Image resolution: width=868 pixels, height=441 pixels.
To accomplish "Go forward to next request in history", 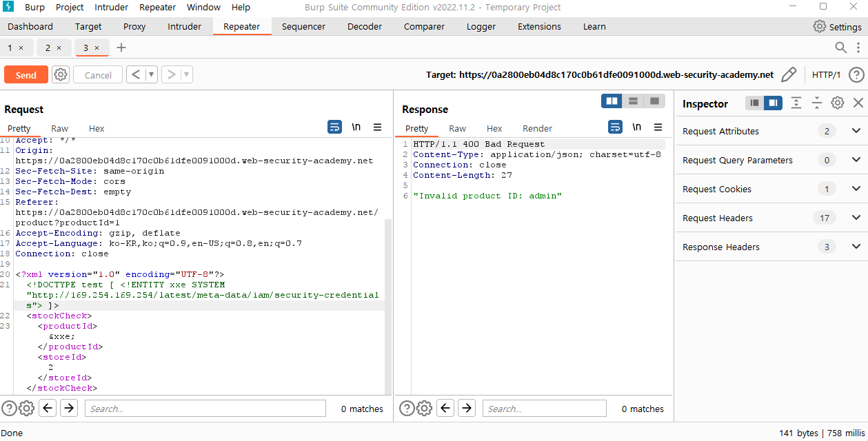I will (170, 74).
